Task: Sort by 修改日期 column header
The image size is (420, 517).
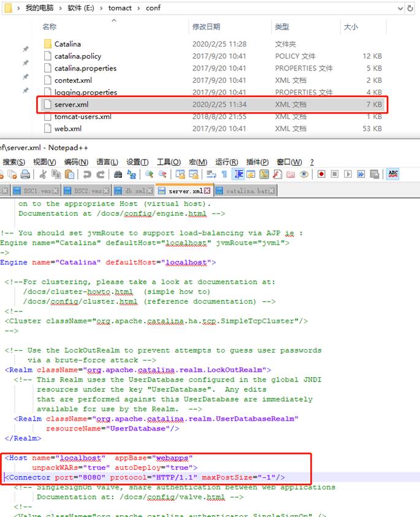Action: coord(206,27)
